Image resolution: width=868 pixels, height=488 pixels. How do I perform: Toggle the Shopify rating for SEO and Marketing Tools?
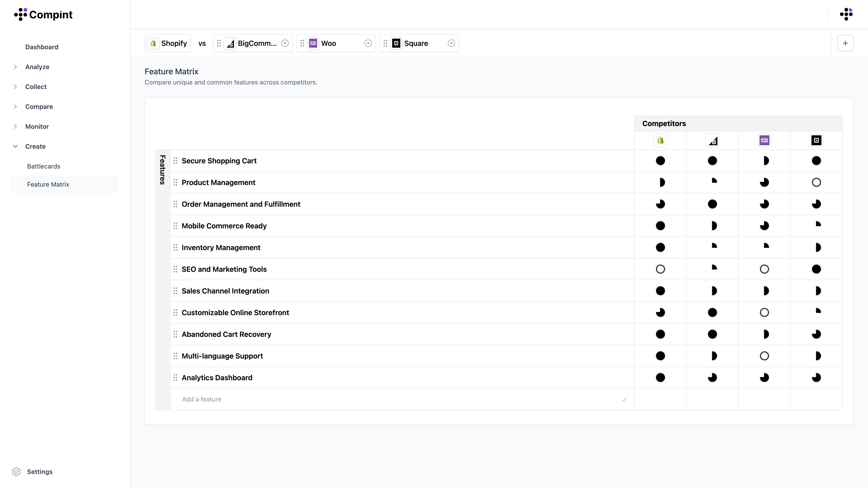(x=660, y=269)
